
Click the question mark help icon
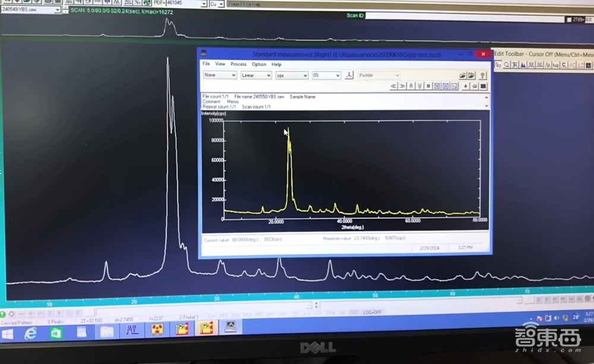coord(482,75)
